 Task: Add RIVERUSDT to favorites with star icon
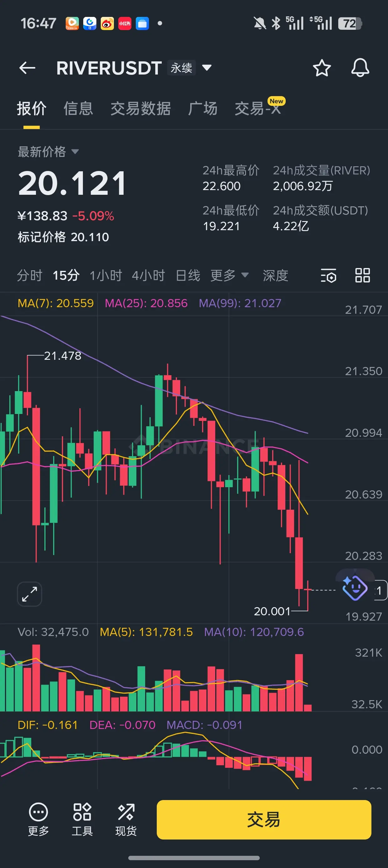(x=322, y=68)
